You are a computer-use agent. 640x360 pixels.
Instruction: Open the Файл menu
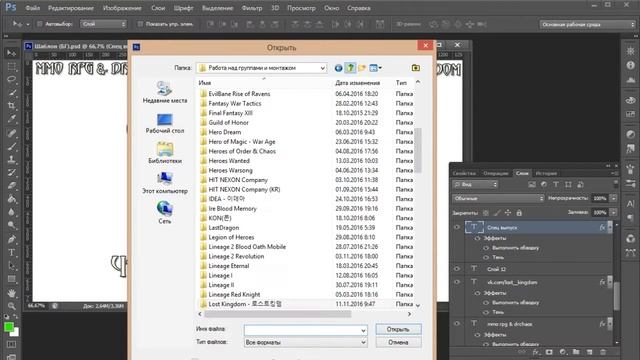click(x=32, y=8)
